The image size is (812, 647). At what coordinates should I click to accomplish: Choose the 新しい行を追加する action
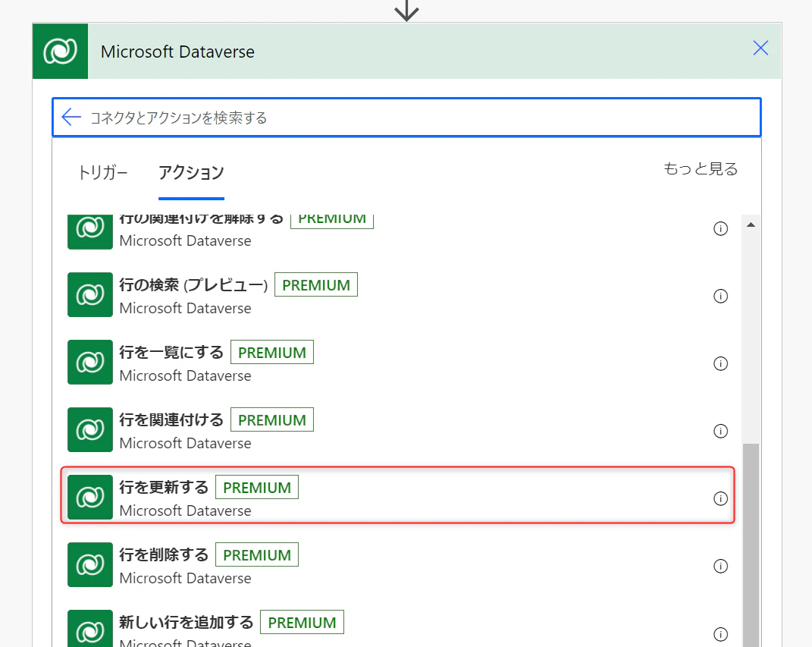[x=397, y=627]
